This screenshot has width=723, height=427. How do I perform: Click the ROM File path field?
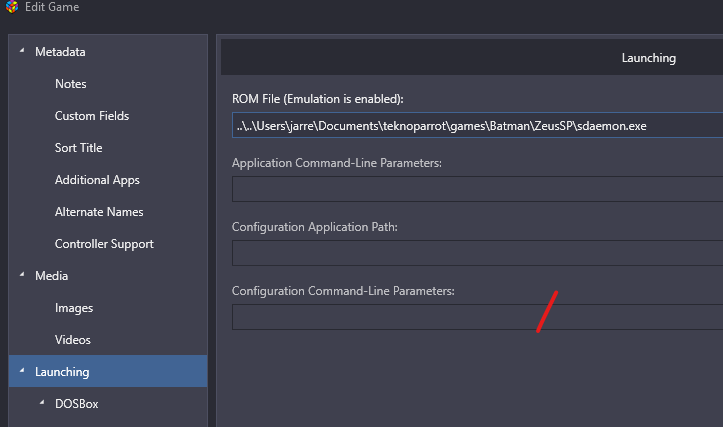[x=477, y=125]
